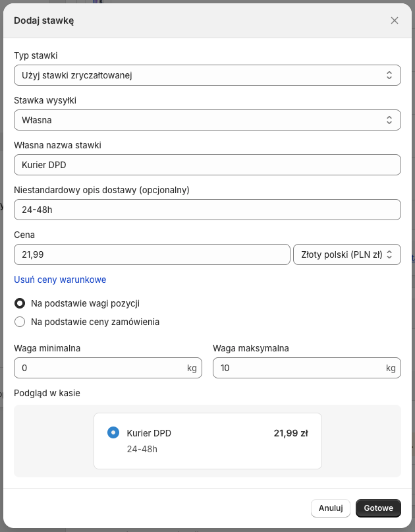The image size is (415, 532).
Task: Click the delivery description field with 24-48h
Action: tap(207, 210)
